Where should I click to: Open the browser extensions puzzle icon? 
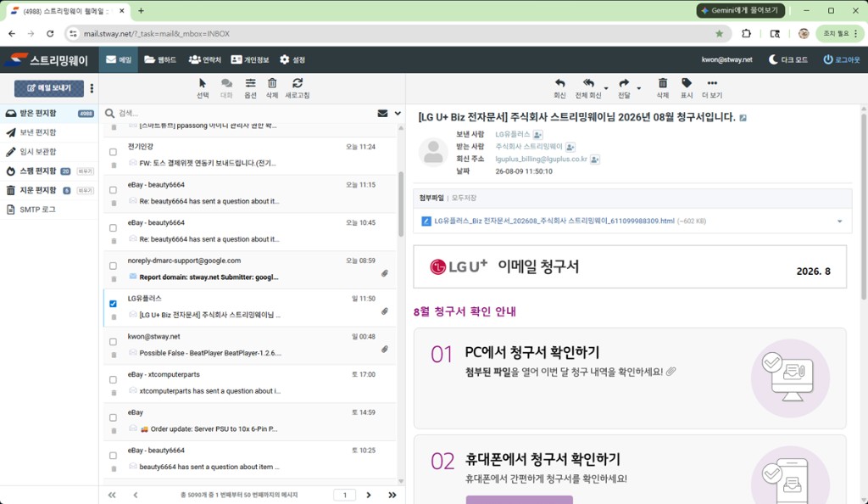click(746, 34)
